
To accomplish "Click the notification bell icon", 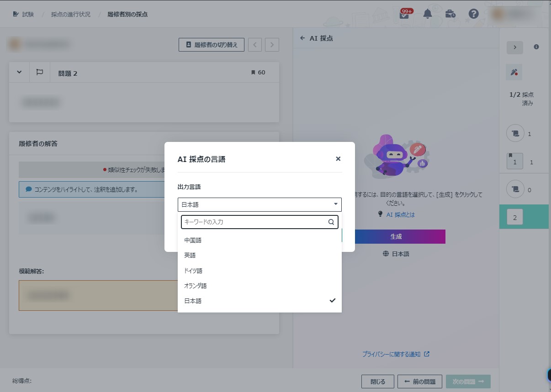I will 428,14.
